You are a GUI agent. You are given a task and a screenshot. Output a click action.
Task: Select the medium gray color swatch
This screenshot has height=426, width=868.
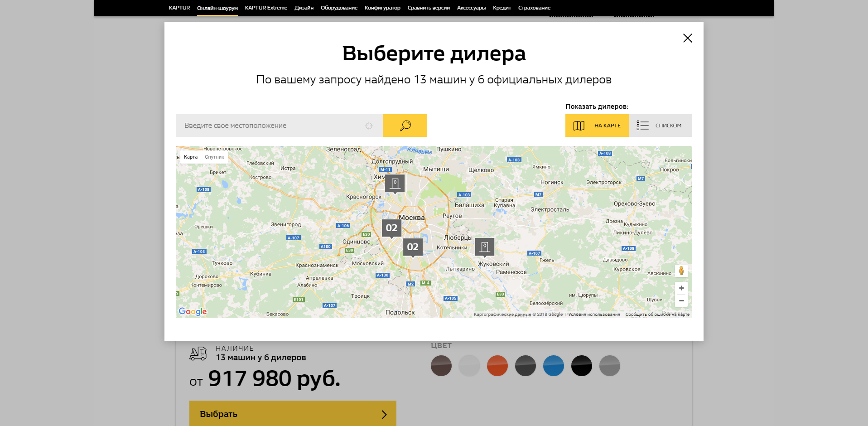(610, 366)
